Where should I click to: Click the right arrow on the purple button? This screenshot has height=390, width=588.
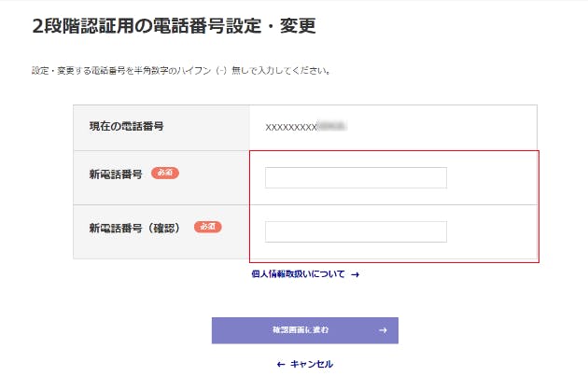[x=383, y=330]
